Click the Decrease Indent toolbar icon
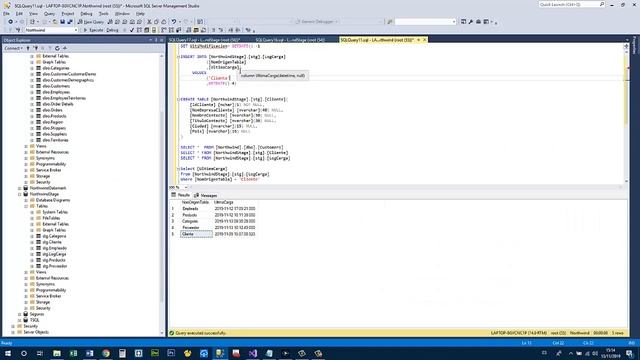Screen dimensions: 640x360 tap(231, 30)
